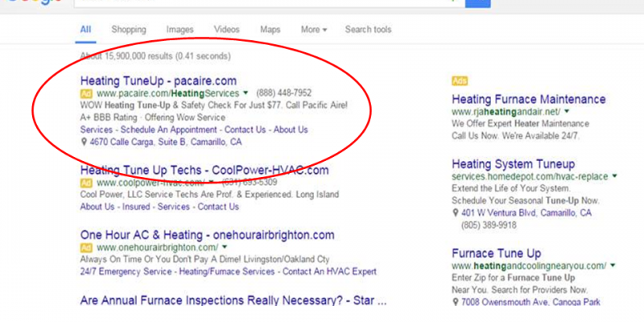Screen dimensions: 644x322
Task: Open the Contact An HVAC Expert sitelink
Action: coord(329,271)
